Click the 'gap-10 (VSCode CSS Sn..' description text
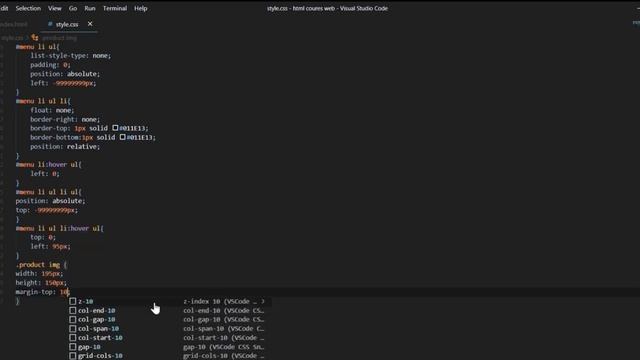Viewport: 640px width, 360px height. click(223, 347)
